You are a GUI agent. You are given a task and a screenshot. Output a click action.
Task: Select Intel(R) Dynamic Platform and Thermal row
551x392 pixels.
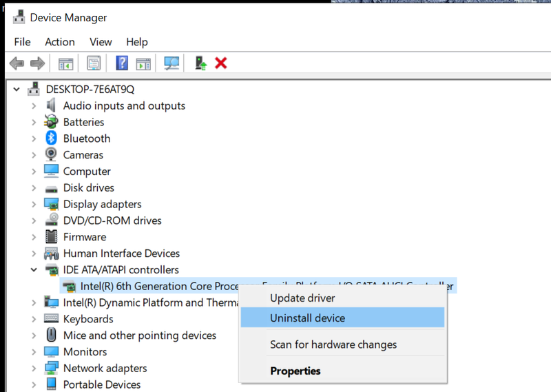151,302
